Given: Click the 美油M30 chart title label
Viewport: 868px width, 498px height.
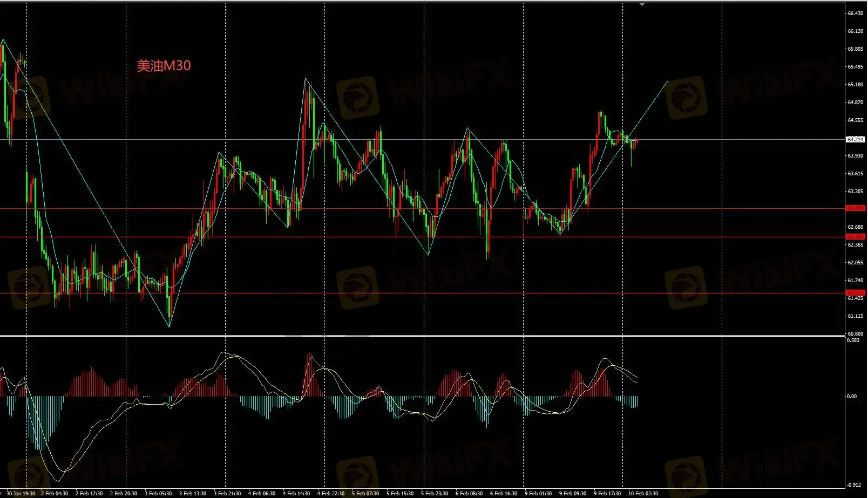Looking at the screenshot, I should click(x=164, y=66).
